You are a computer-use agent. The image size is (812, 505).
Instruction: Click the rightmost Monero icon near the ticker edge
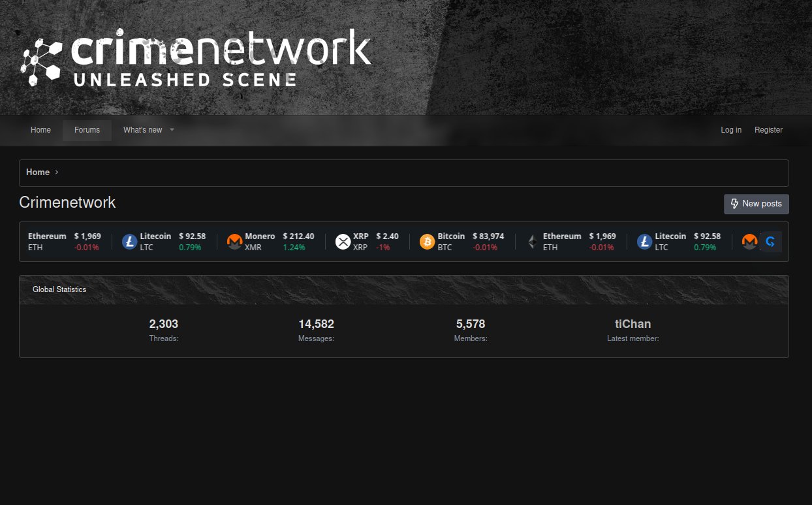(749, 242)
